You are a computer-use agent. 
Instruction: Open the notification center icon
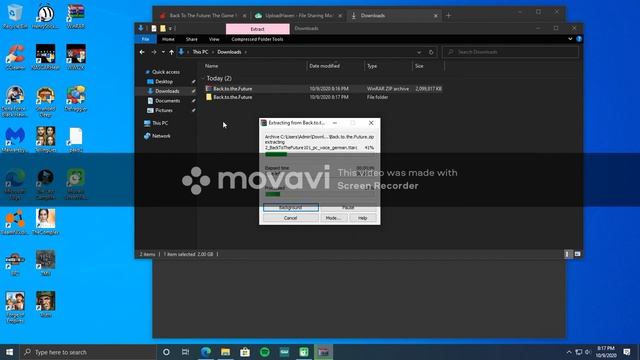click(x=627, y=352)
